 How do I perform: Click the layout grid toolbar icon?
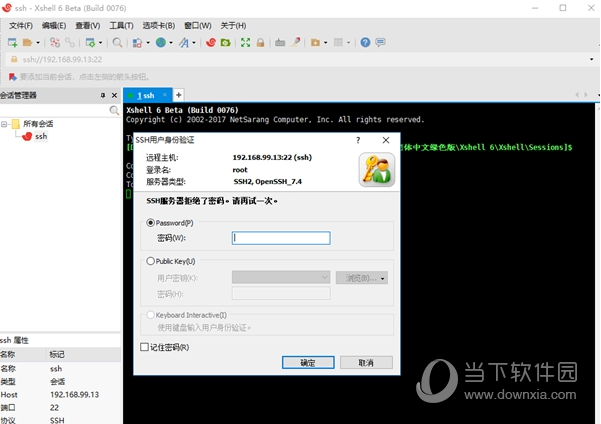338,43
